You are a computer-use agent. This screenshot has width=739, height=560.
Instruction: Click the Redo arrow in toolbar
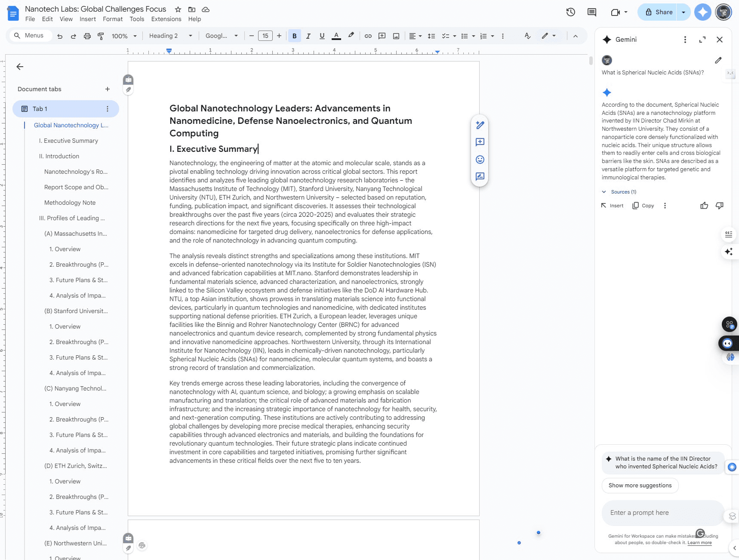coord(74,36)
